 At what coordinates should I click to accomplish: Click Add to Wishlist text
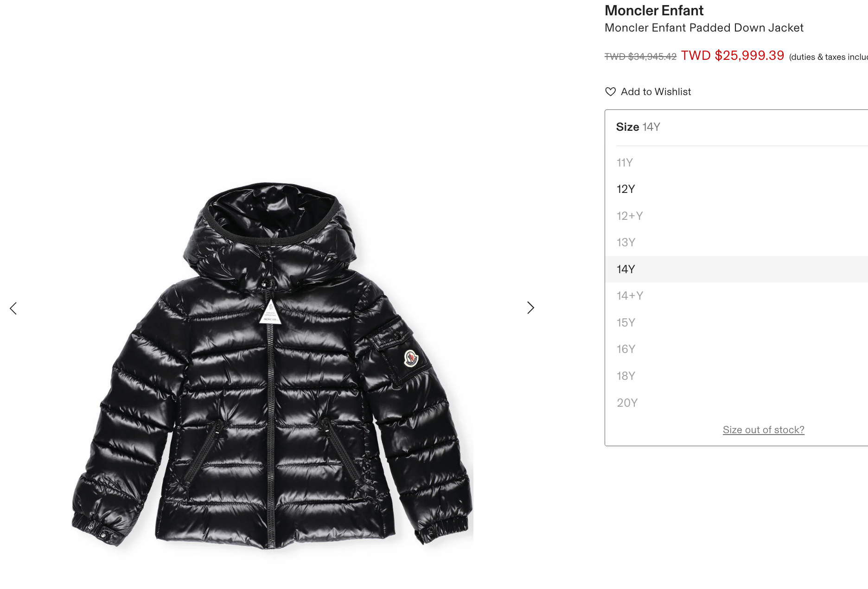656,92
